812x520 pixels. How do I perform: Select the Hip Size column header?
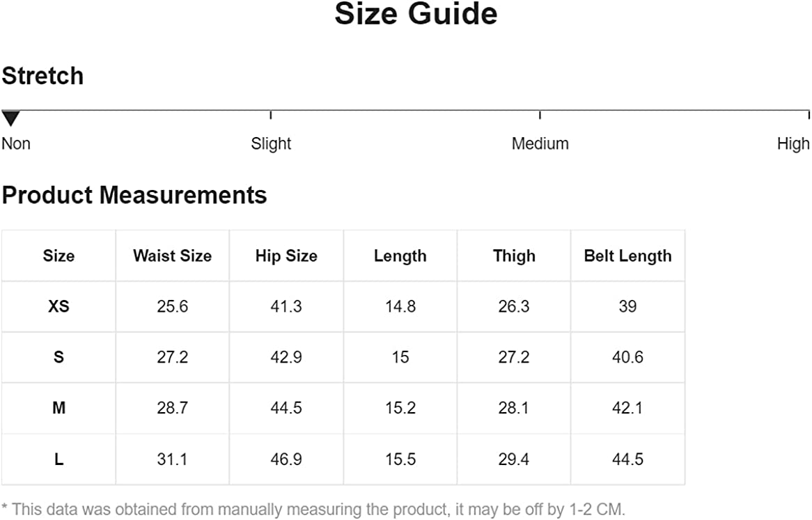286,255
